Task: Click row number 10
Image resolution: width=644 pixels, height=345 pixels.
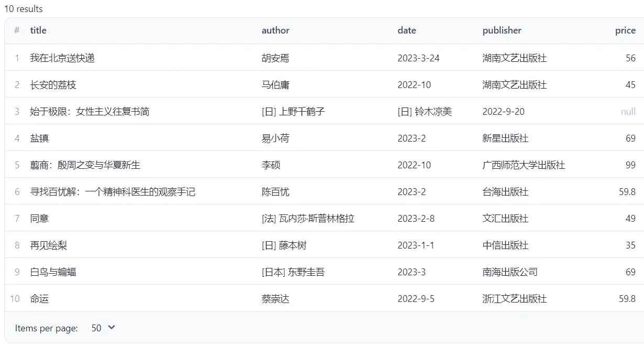Action: coord(15,298)
